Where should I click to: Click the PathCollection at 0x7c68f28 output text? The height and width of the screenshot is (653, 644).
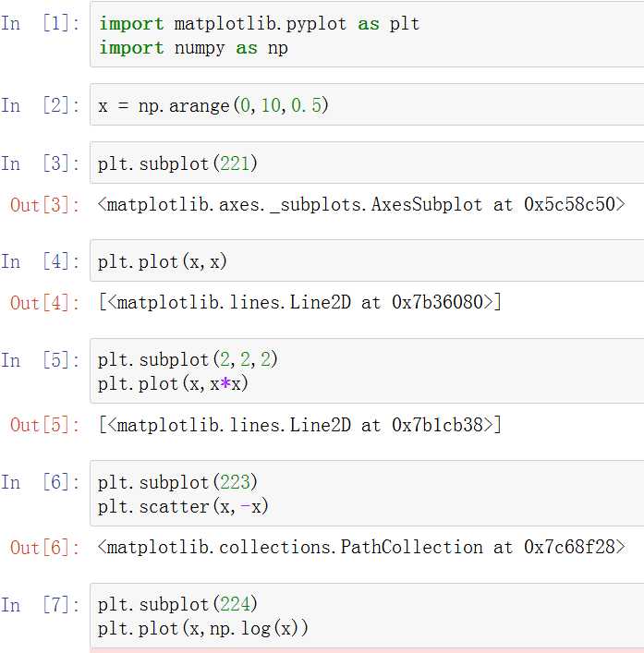coord(361,547)
